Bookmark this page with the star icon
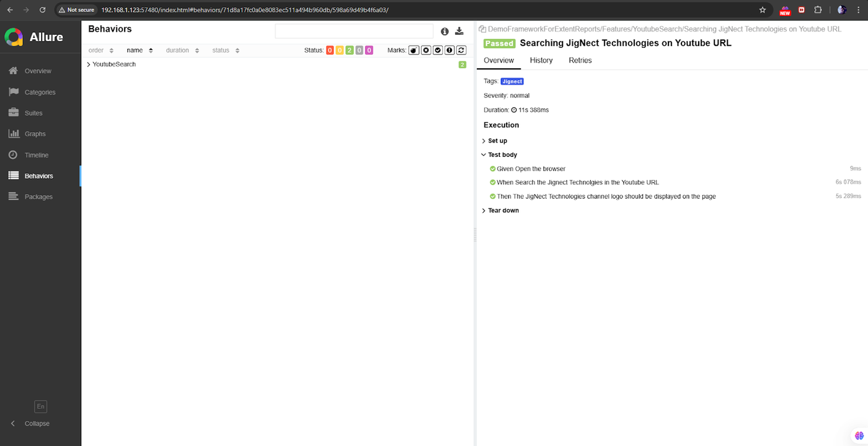The height and width of the screenshot is (446, 868). [763, 10]
